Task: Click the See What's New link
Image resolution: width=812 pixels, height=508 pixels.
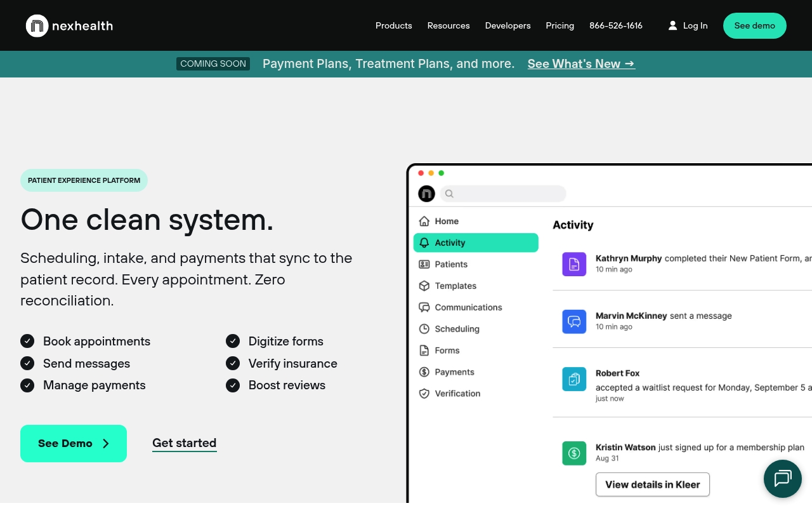Action: (582, 63)
